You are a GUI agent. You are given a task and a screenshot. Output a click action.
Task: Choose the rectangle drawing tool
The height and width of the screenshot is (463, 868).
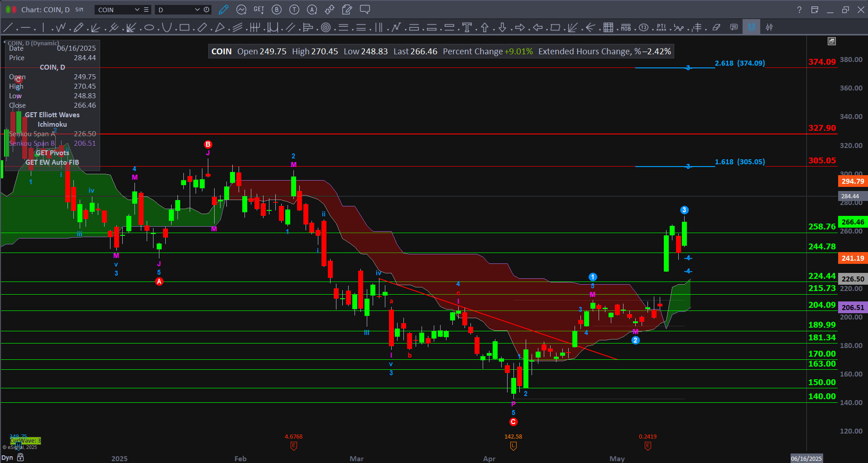pos(184,28)
